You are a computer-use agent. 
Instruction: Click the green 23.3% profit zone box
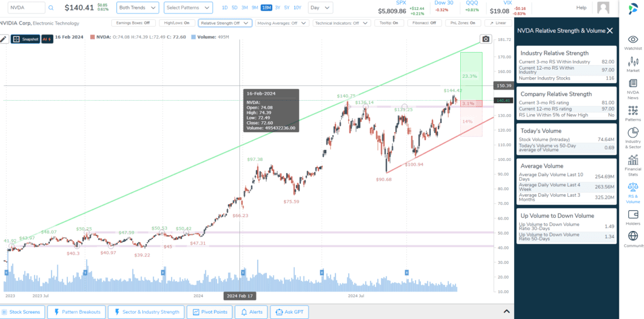pos(471,76)
